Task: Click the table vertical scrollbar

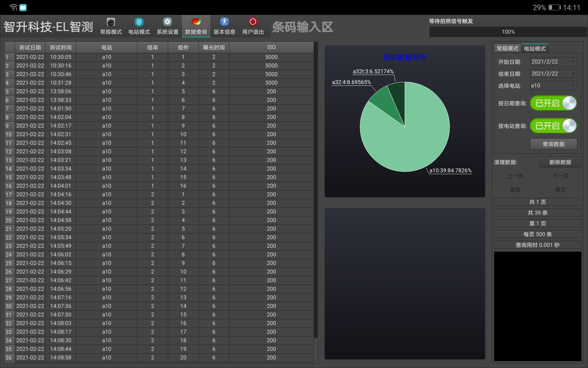Action: click(x=316, y=190)
